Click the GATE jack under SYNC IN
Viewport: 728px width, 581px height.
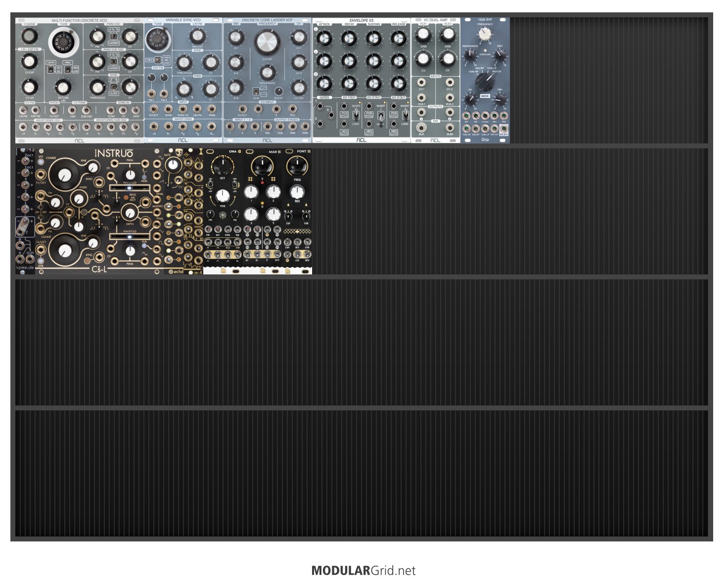coord(136,110)
